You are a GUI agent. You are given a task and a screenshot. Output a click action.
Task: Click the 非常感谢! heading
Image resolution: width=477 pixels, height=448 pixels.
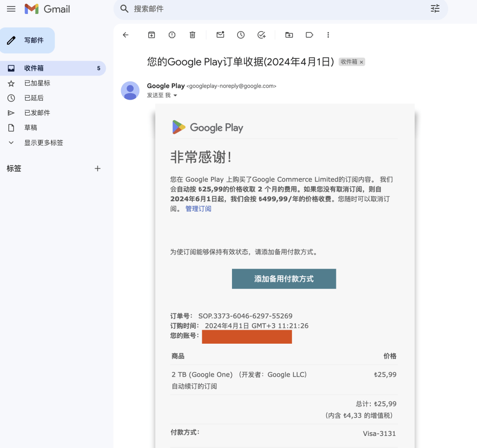tap(201, 157)
